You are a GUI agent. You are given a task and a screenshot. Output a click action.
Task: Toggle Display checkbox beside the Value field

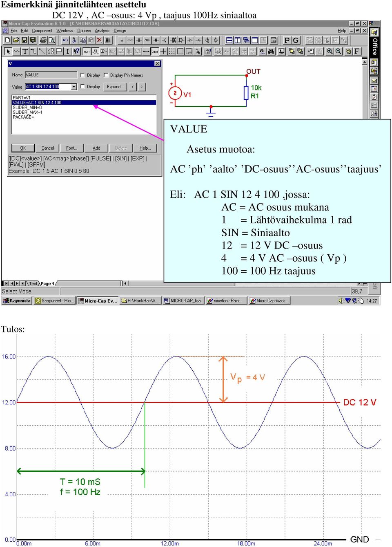pyautogui.click(x=83, y=87)
